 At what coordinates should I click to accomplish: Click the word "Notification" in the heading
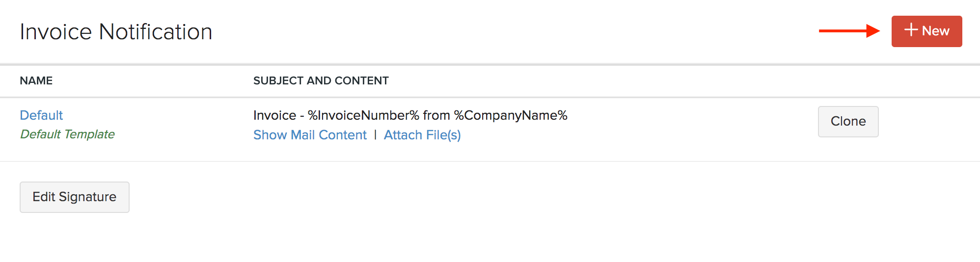[156, 32]
